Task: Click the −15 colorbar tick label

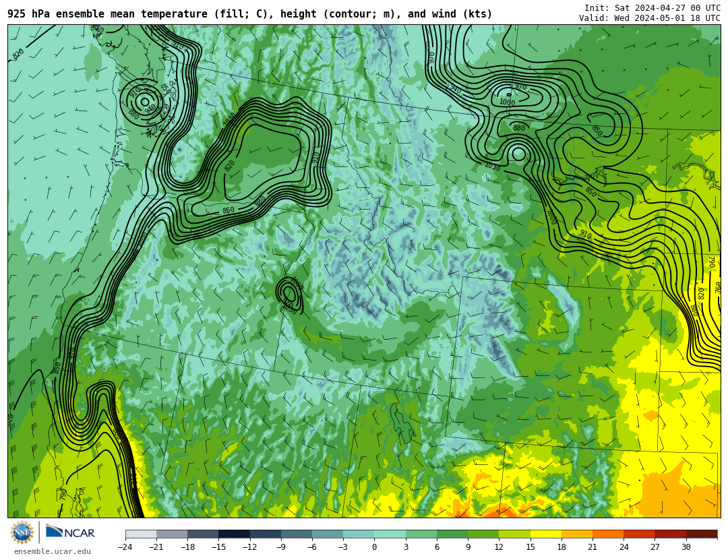Action: coord(218,547)
